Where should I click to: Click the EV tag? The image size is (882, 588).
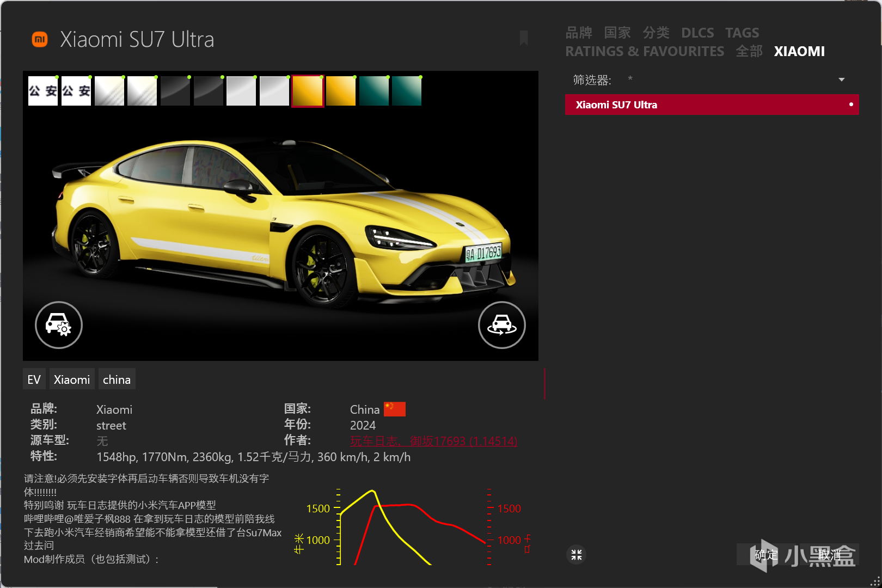pos(34,379)
